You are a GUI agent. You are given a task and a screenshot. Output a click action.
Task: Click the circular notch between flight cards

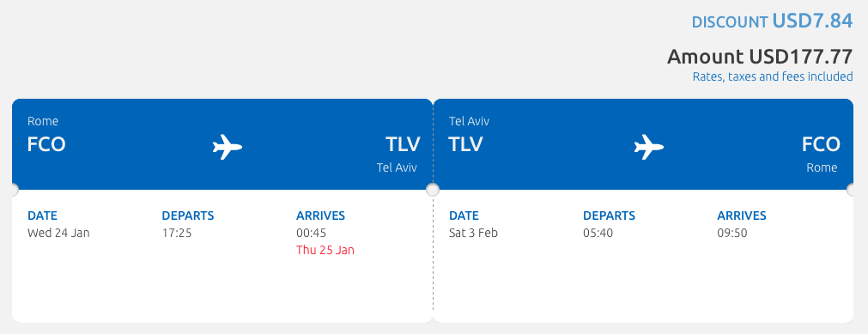433,190
